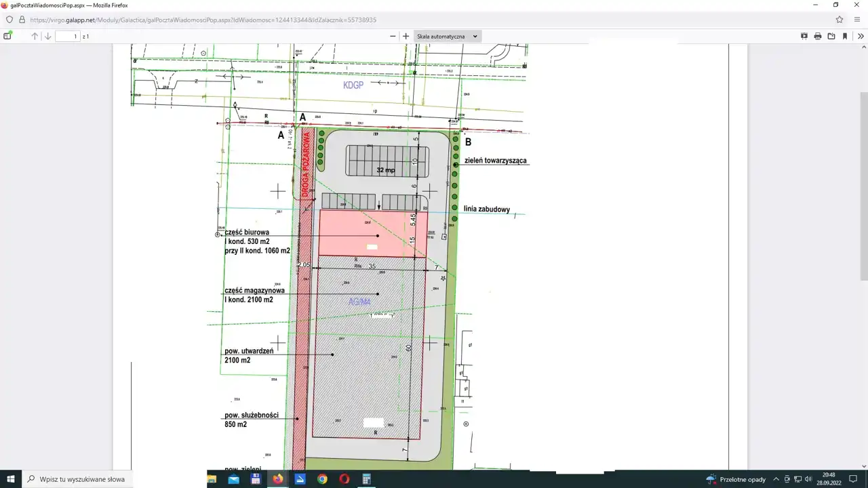
Task: Open the Windows Start menu
Action: [11, 479]
